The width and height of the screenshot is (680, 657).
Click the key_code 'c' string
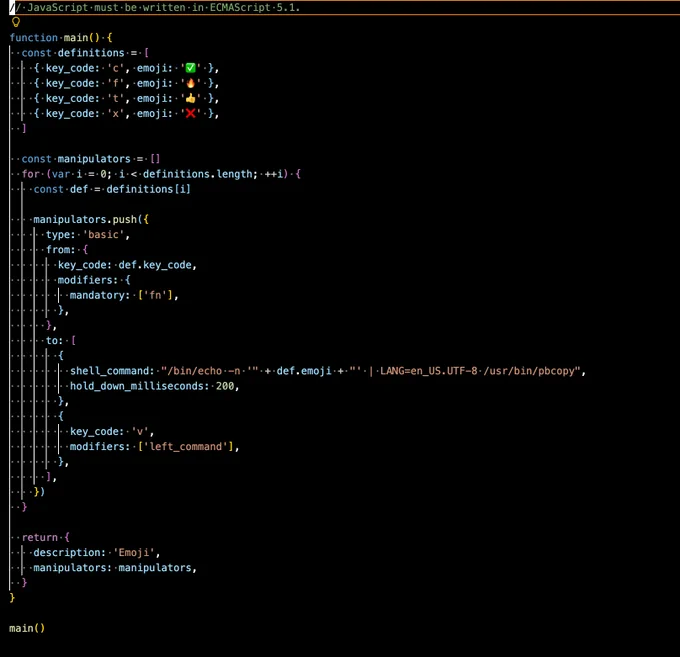(x=115, y=68)
